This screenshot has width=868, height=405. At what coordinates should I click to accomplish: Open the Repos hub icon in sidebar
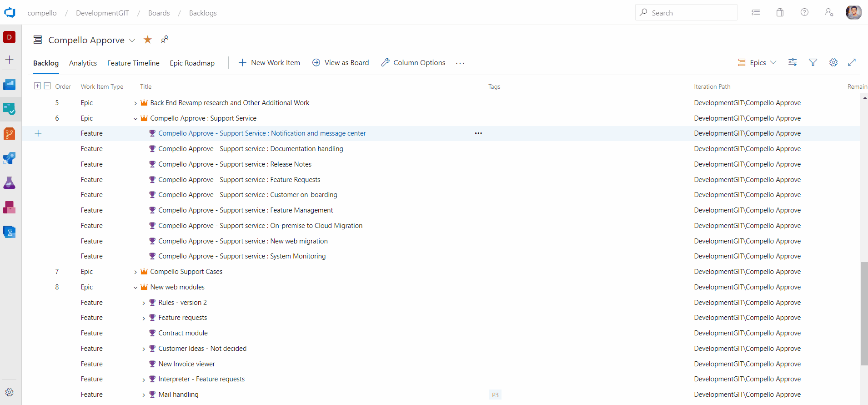click(10, 133)
